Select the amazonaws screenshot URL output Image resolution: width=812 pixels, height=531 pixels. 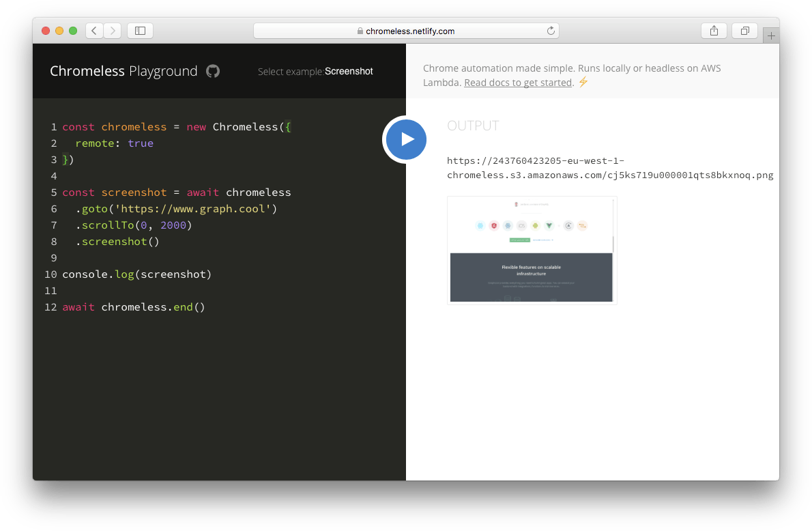[x=610, y=168]
